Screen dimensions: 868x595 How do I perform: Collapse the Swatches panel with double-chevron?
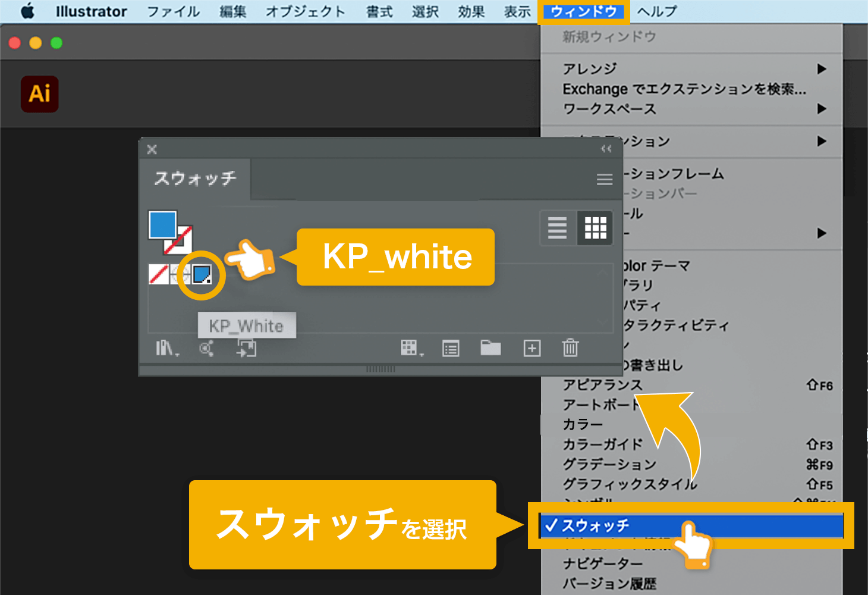pos(606,149)
